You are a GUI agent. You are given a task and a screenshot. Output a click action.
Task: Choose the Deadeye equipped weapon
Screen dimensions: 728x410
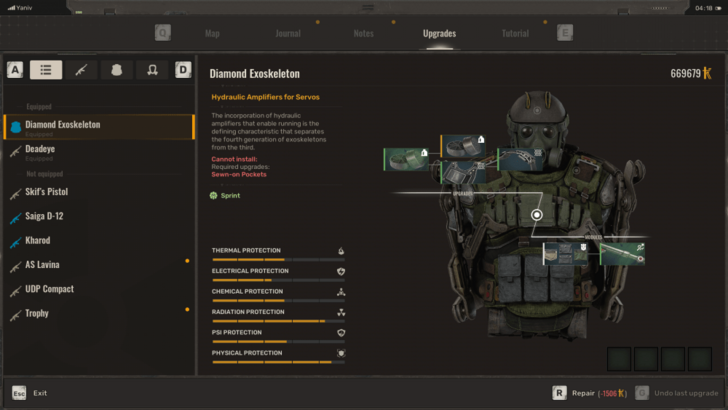(40, 150)
